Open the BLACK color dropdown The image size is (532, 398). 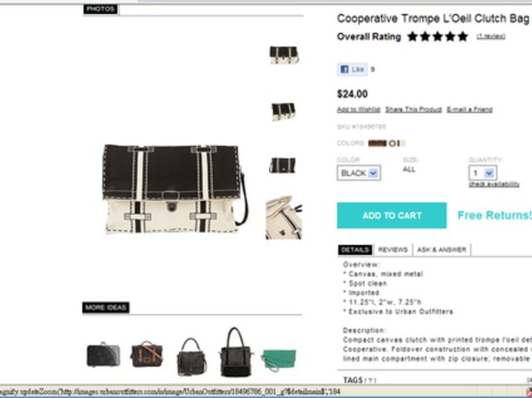point(358,173)
